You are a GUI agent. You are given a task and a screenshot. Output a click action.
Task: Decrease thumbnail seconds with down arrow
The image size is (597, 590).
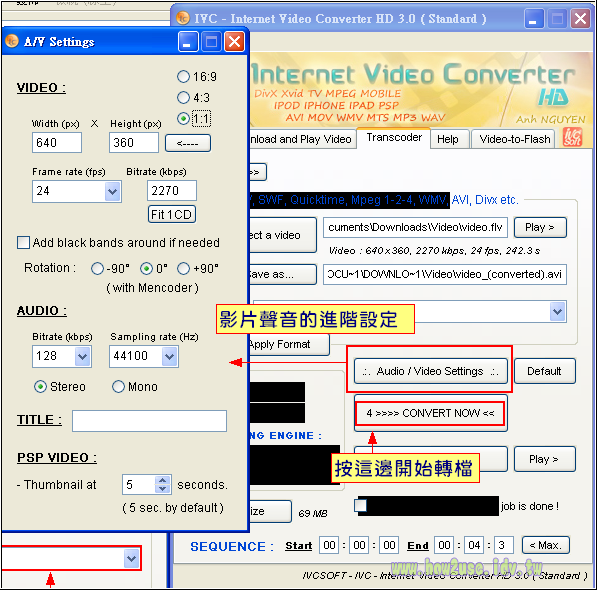tap(163, 489)
